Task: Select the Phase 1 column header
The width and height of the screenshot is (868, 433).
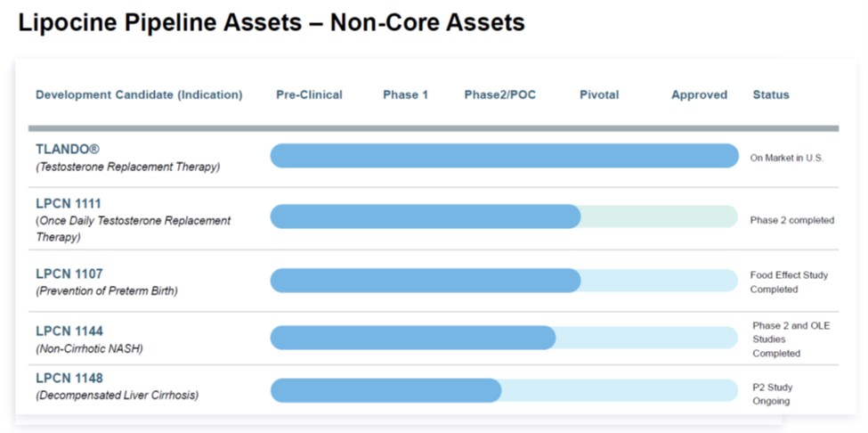Action: [405, 95]
